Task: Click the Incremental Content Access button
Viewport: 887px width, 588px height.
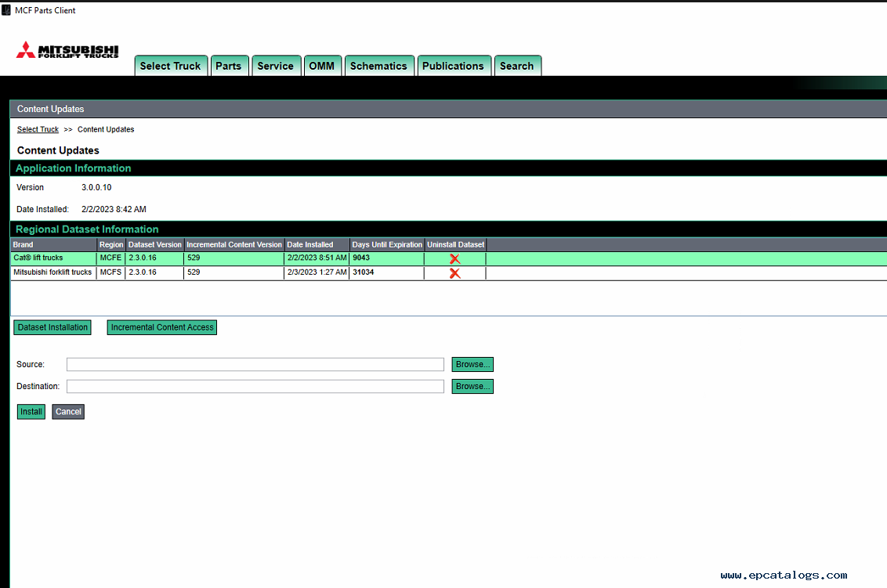Action: coord(162,327)
